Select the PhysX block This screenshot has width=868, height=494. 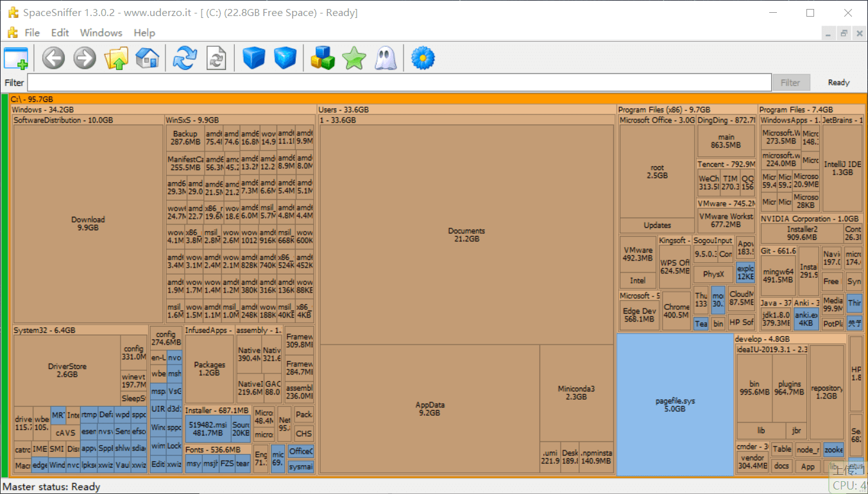[713, 274]
